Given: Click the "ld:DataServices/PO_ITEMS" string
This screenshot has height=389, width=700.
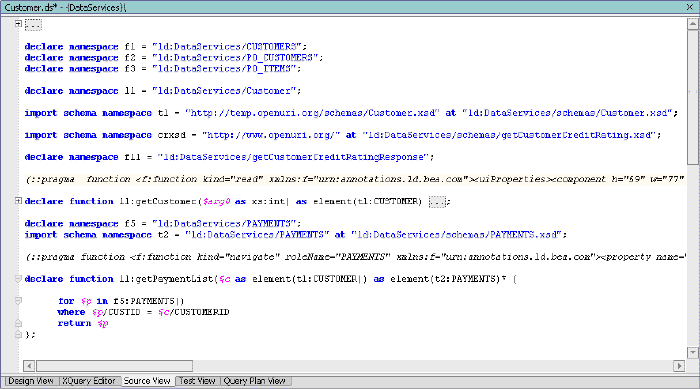Looking at the screenshot, I should point(224,69).
